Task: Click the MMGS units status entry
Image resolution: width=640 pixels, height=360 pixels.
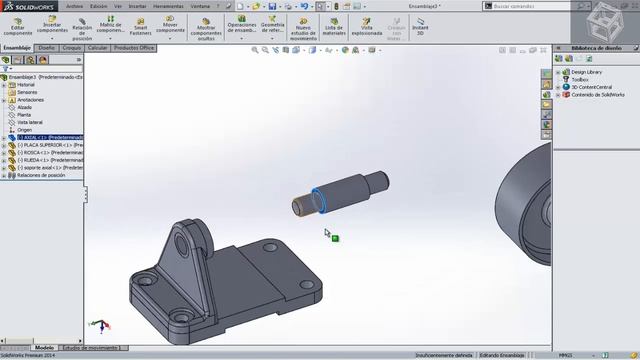Action: [x=565, y=356]
